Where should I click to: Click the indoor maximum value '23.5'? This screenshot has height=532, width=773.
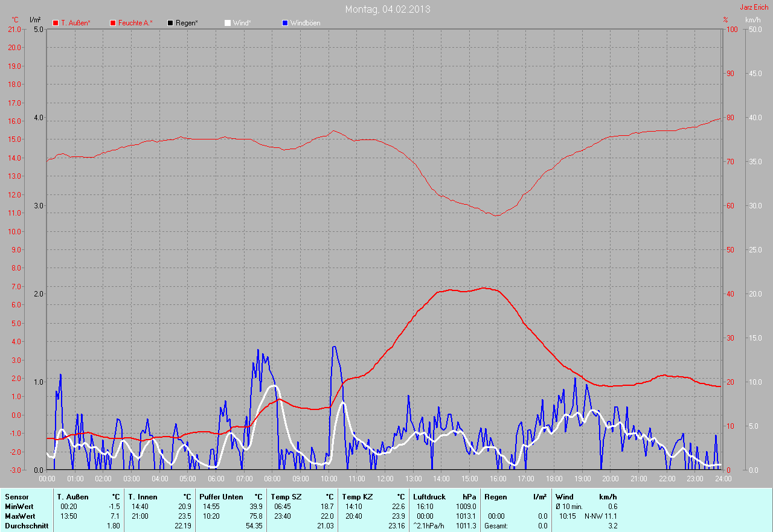click(184, 516)
